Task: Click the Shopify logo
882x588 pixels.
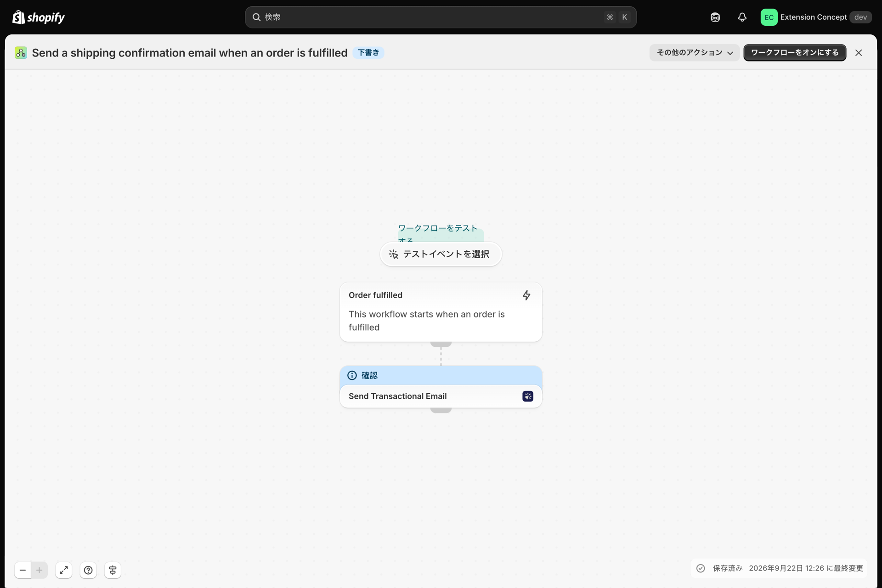Action: coord(39,17)
